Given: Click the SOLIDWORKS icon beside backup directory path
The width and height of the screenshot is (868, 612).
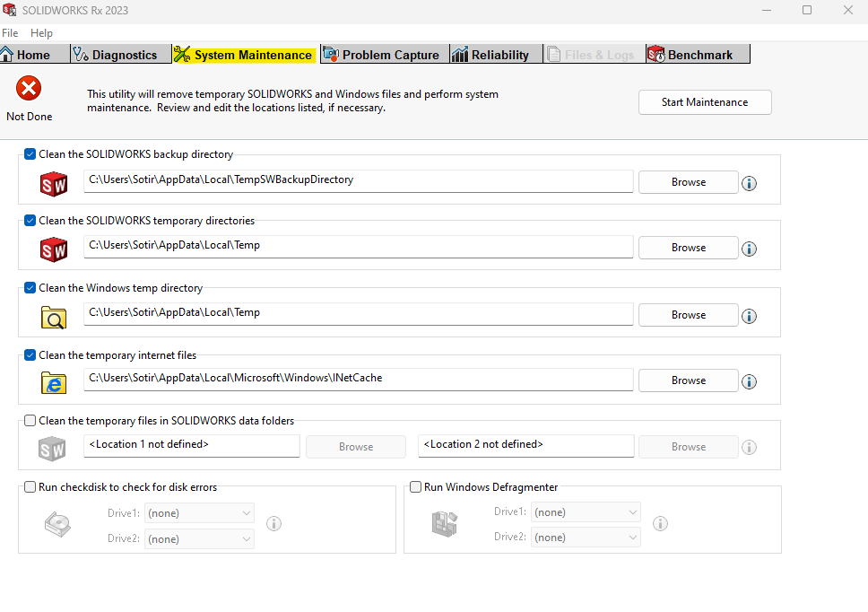Looking at the screenshot, I should [54, 184].
